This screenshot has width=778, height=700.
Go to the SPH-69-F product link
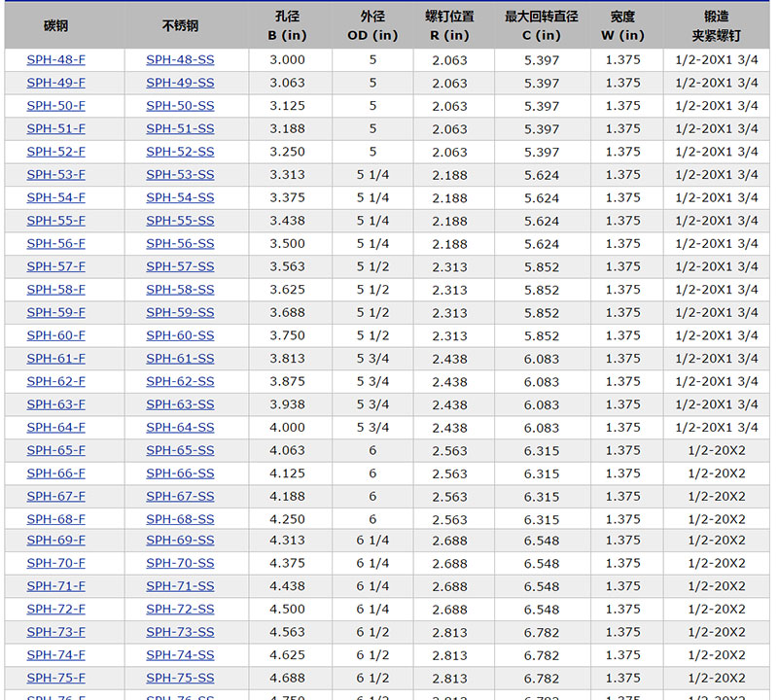click(x=55, y=541)
